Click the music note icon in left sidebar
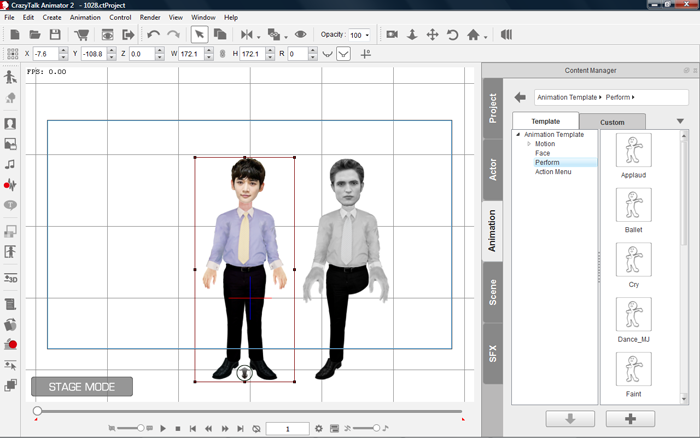This screenshot has height=438, width=700. tap(10, 164)
